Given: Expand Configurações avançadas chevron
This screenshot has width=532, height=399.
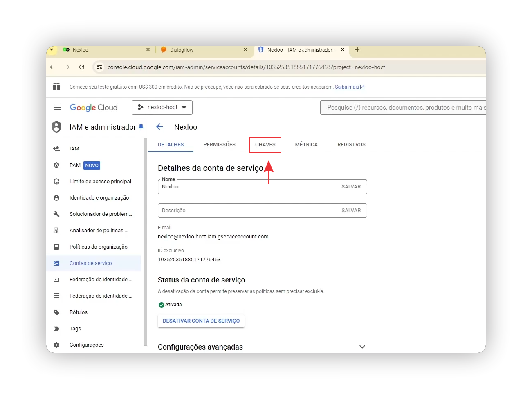Looking at the screenshot, I should point(362,347).
